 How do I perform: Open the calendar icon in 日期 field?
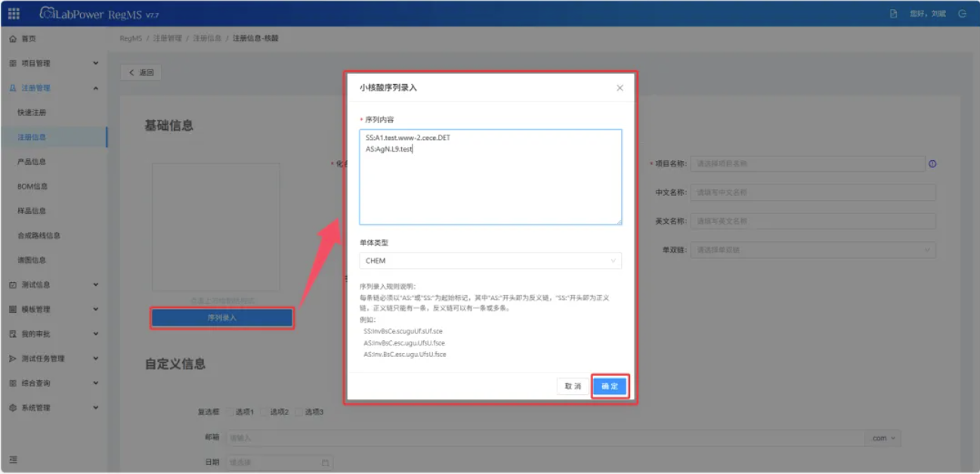pyautogui.click(x=326, y=462)
